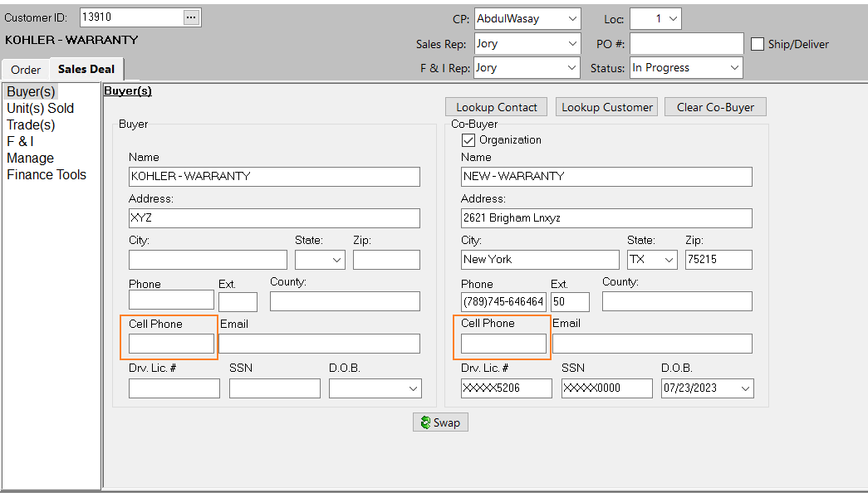Click the highlighted Co-Buyer Cell Phone field

click(x=502, y=344)
